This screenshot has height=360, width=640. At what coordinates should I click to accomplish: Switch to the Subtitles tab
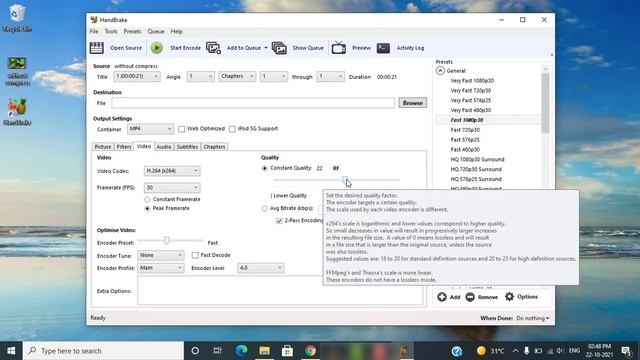pyautogui.click(x=187, y=147)
